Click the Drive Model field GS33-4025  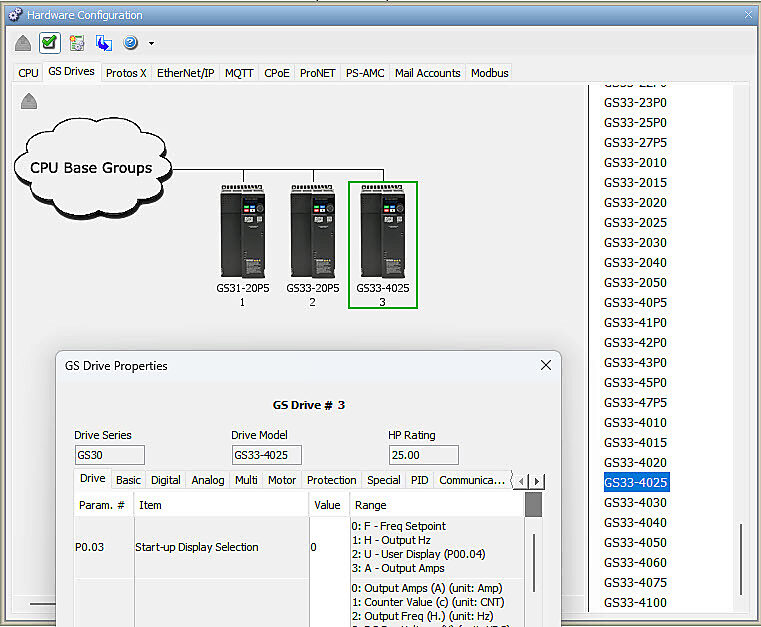click(266, 455)
